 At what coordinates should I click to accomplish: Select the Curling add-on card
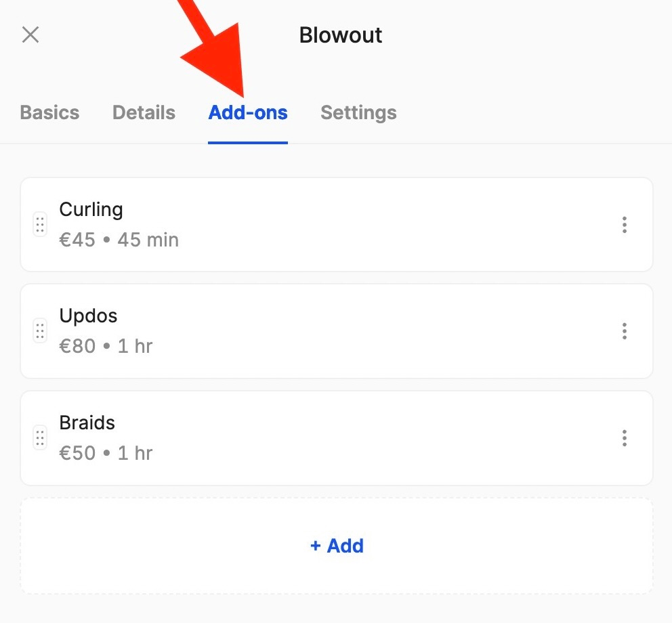pyautogui.click(x=337, y=224)
